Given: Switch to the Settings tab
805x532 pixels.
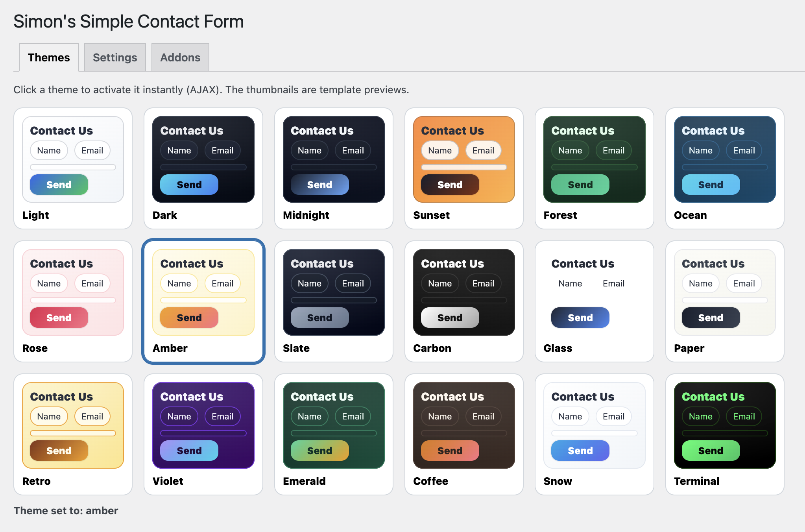Looking at the screenshot, I should tap(114, 57).
